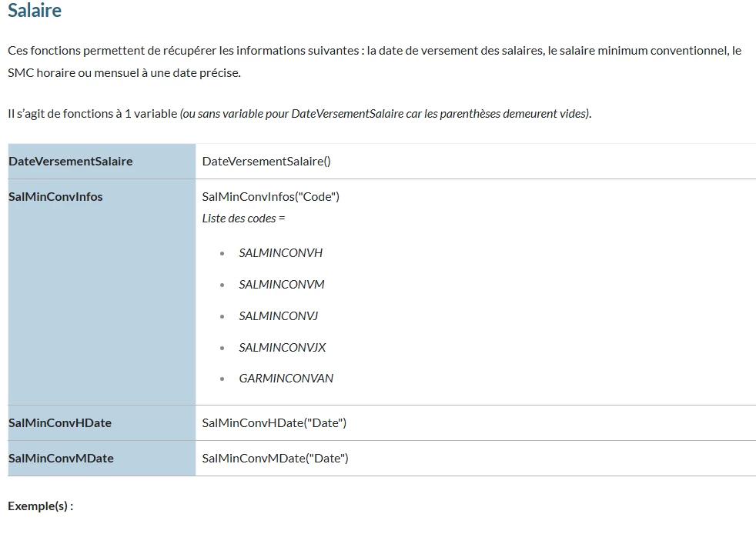Select the SALMINCONVJ code item
Viewport: 756px width, 534px height.
(x=278, y=315)
